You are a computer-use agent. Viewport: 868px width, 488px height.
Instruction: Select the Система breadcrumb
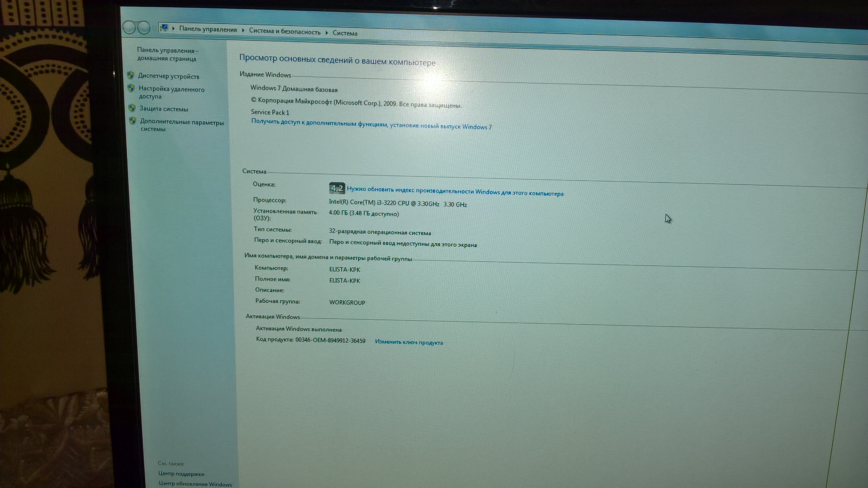point(345,33)
